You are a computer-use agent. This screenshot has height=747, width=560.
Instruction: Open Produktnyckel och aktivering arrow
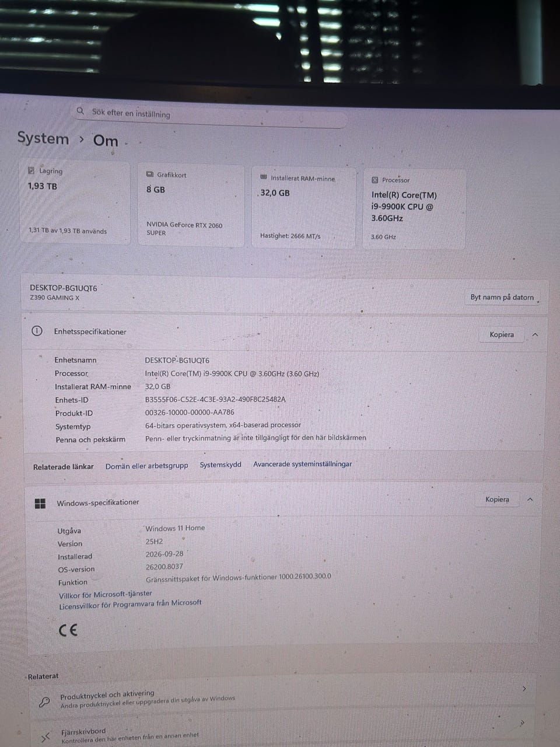pos(524,689)
